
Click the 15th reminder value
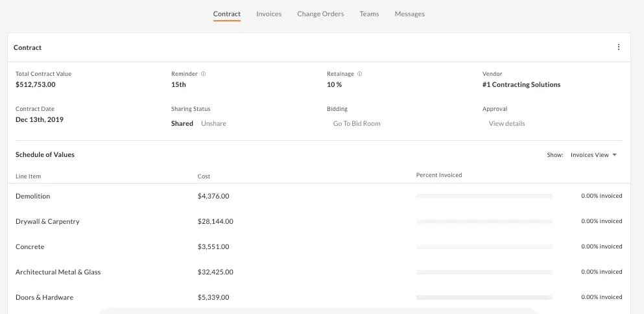178,85
